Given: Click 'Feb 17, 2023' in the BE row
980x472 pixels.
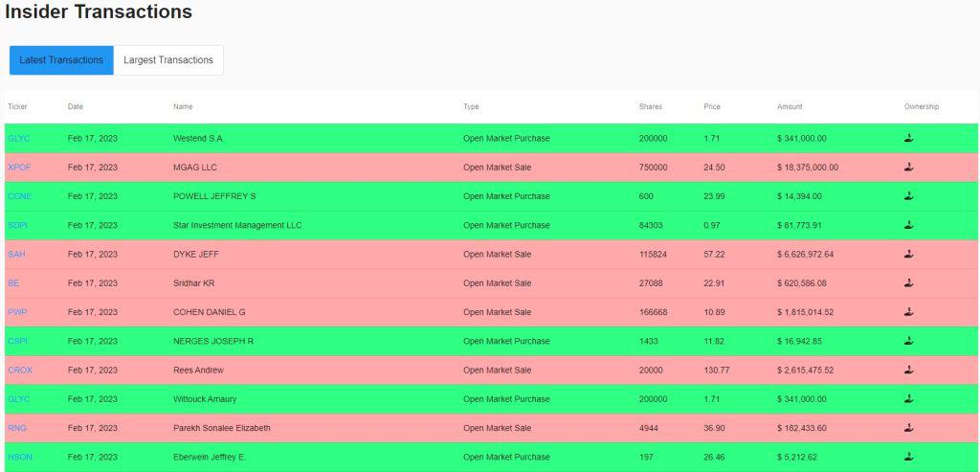Looking at the screenshot, I should pos(93,283).
